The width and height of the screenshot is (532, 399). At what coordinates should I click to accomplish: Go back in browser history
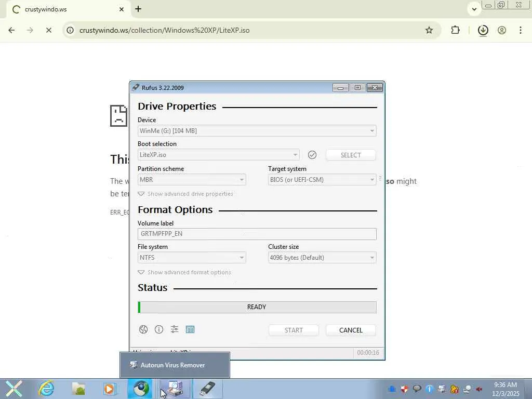[11, 30]
